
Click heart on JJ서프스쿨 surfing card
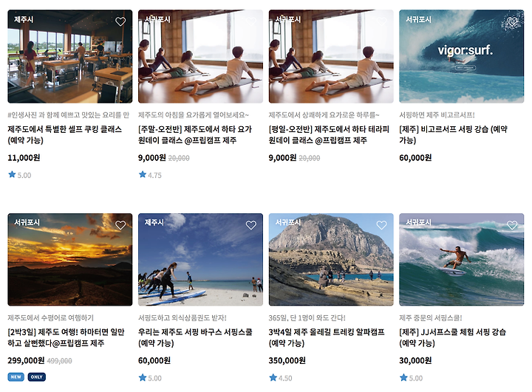click(512, 225)
